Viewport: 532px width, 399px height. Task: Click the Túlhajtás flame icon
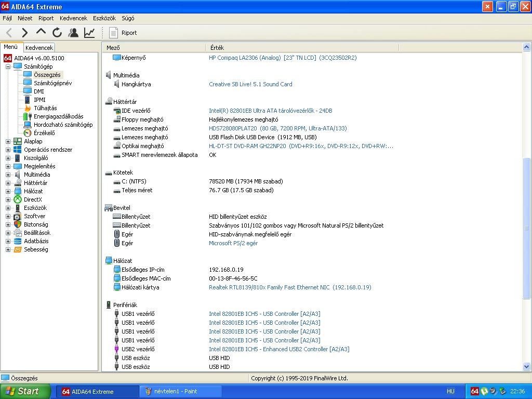click(x=28, y=108)
